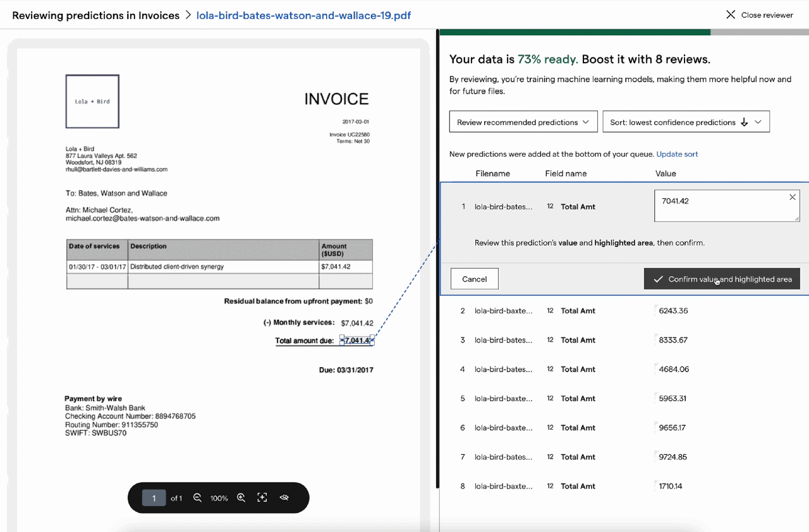Click filename in row 4

click(x=503, y=369)
